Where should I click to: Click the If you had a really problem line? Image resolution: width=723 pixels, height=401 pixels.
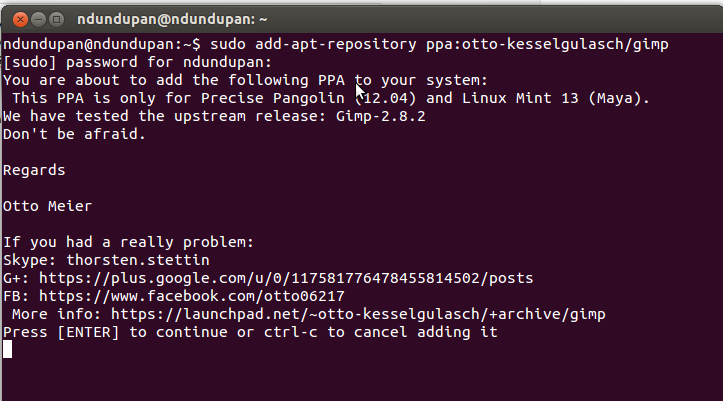point(129,242)
